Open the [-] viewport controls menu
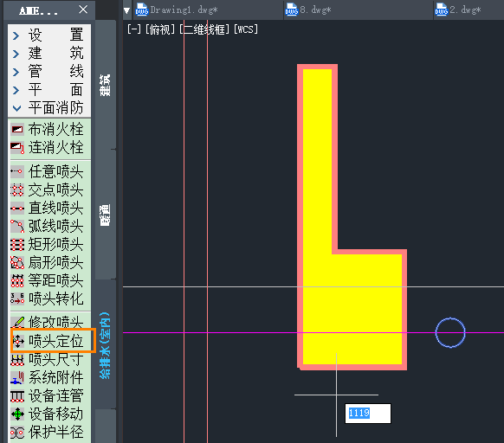 tap(134, 29)
